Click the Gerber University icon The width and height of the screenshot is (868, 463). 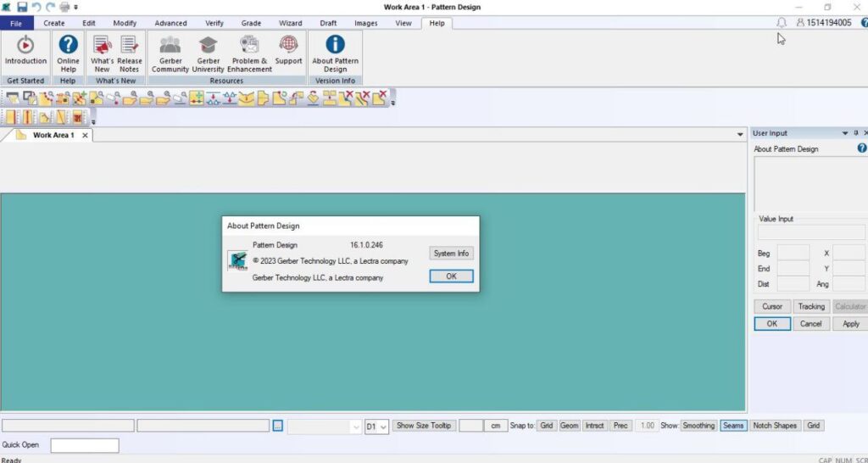pyautogui.click(x=209, y=45)
